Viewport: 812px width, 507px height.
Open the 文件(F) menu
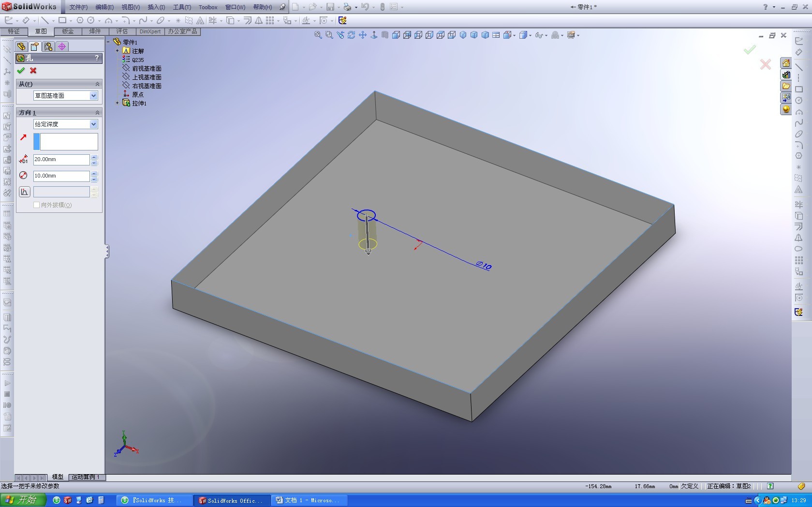click(x=78, y=7)
